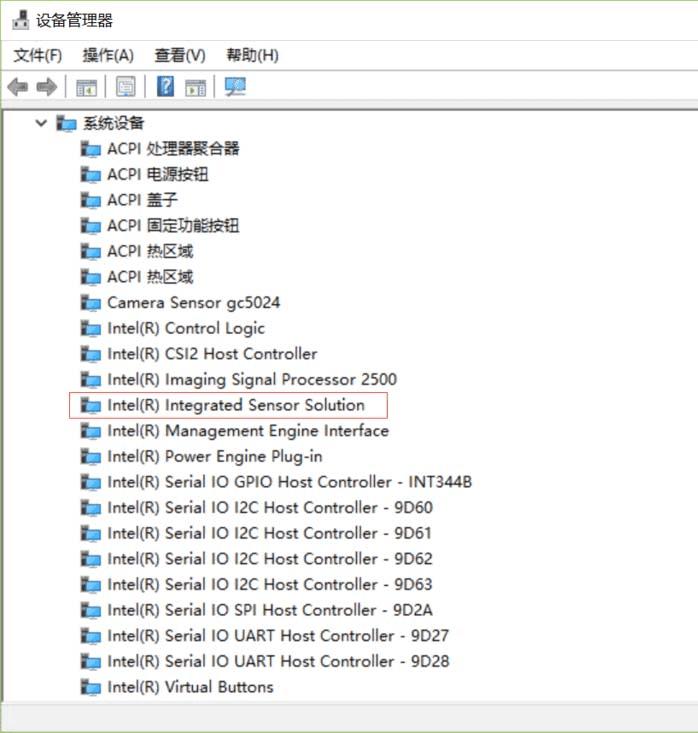Click the icon beside Imaging Signal Processor 2500
698x733 pixels.
coord(91,380)
